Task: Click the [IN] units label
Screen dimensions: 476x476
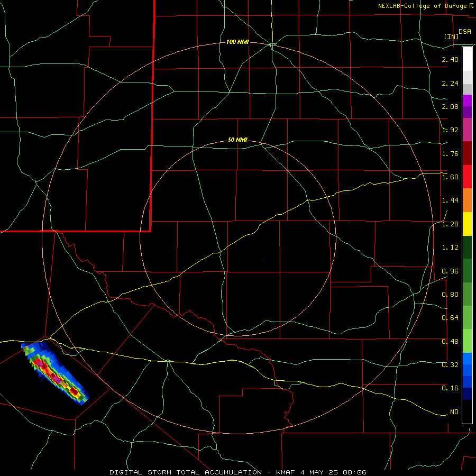Action: [x=451, y=36]
